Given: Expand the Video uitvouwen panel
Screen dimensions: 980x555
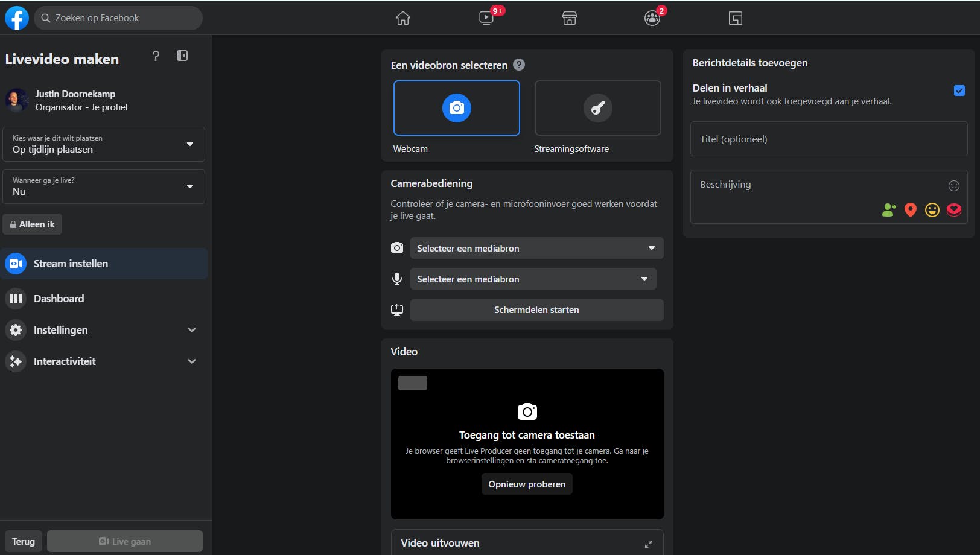Looking at the screenshot, I should [x=527, y=543].
